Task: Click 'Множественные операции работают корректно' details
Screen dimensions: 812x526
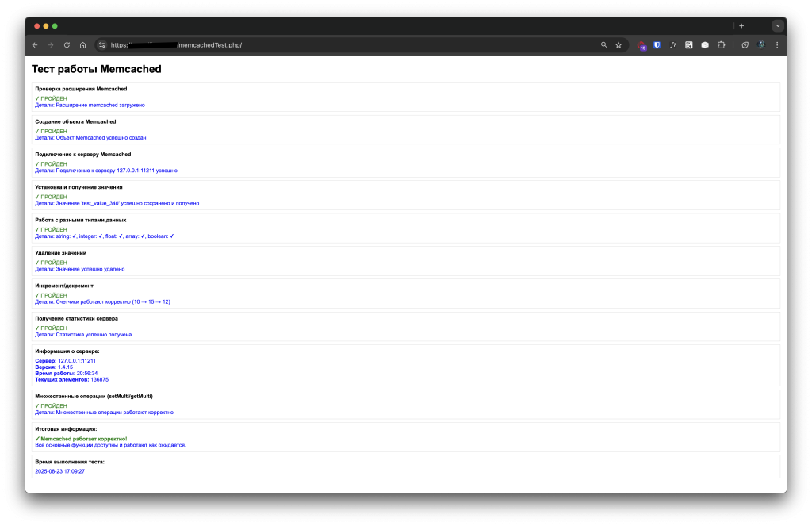Action: pos(104,413)
